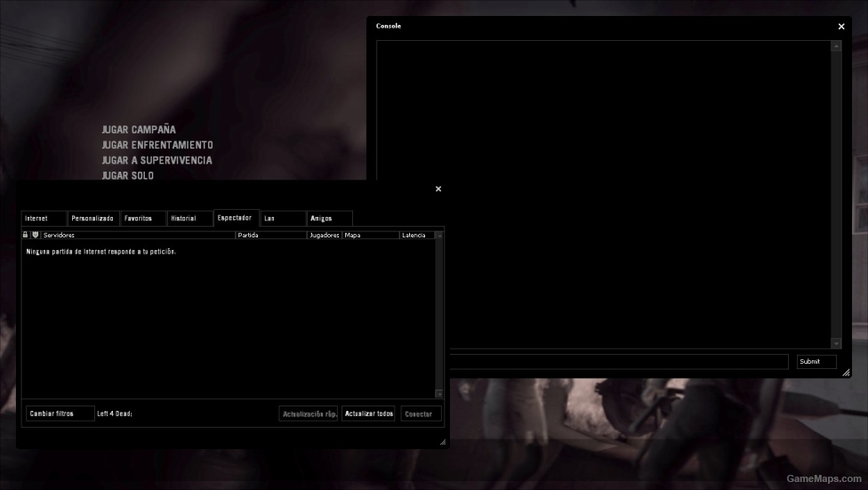
Task: Click the Console Submit button
Action: (816, 362)
